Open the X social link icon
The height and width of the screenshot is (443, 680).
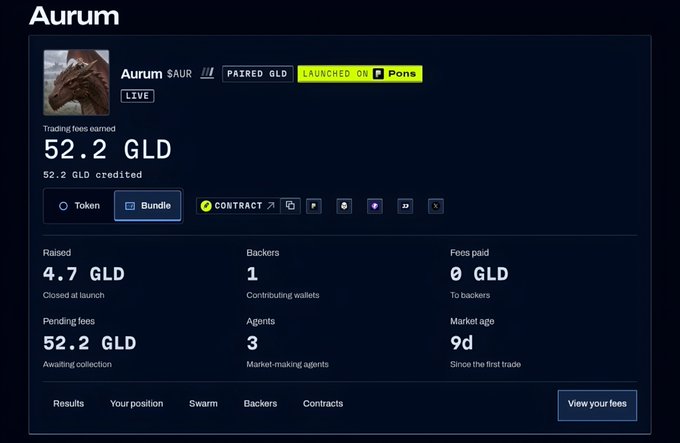(x=436, y=206)
